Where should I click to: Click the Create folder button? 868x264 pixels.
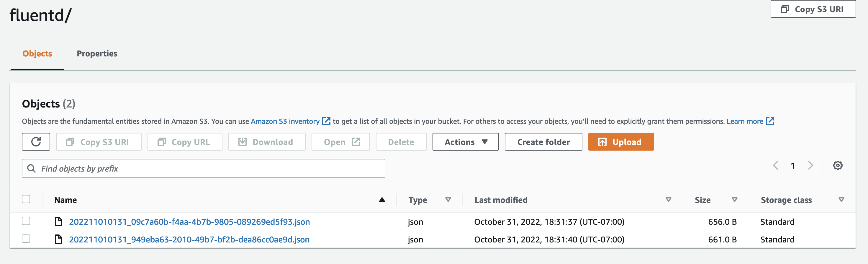[x=543, y=142]
